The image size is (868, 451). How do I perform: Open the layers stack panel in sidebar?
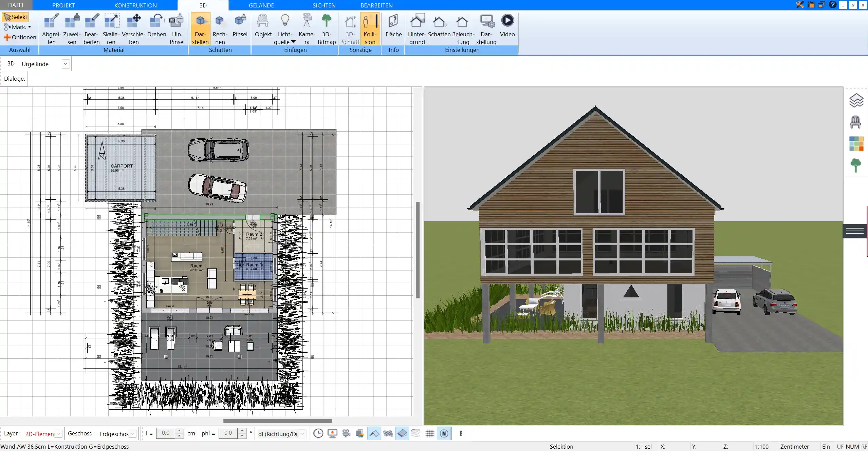coord(856,101)
